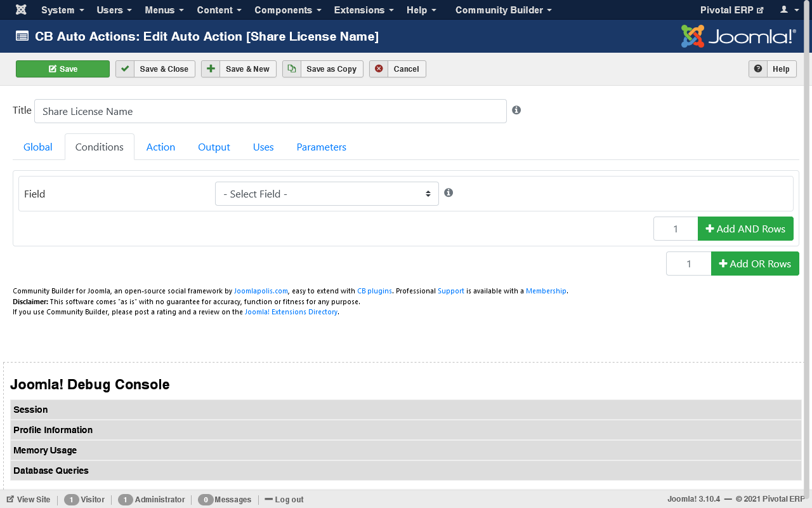
Task: Click the info icon beside Title field
Action: [516, 110]
